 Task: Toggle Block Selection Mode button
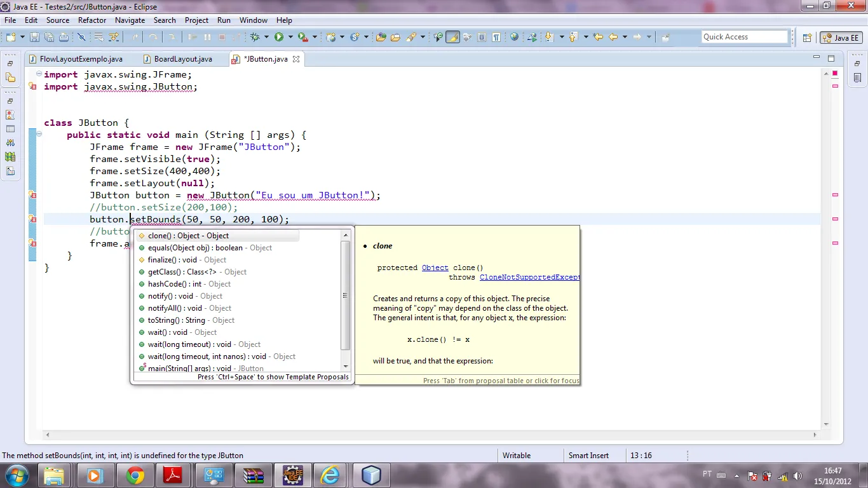tap(482, 37)
